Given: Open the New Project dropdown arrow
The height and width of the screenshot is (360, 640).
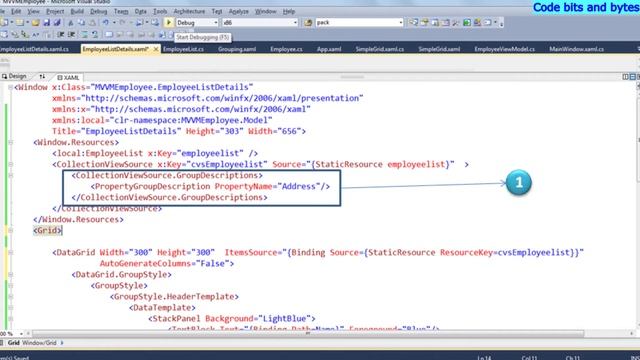Looking at the screenshot, I should pos(12,22).
